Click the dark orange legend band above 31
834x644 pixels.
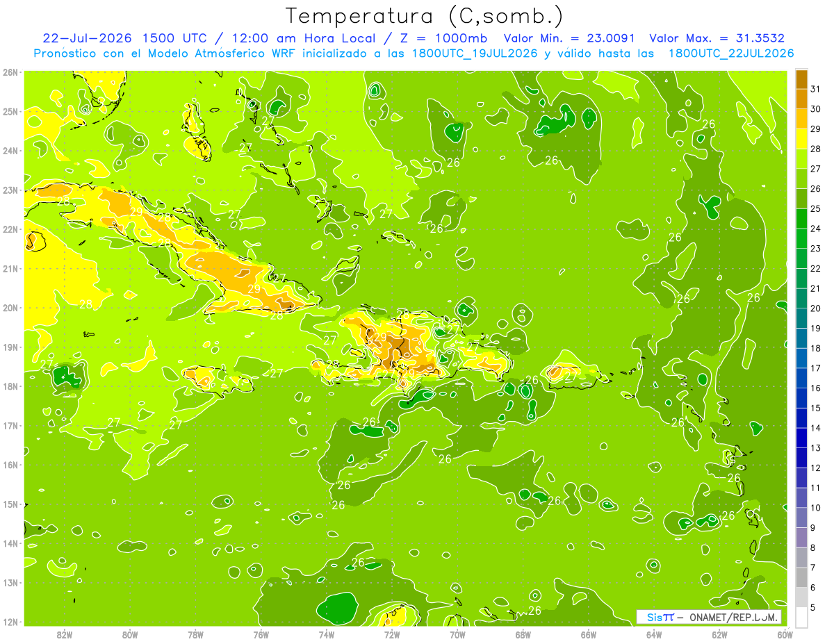point(801,79)
